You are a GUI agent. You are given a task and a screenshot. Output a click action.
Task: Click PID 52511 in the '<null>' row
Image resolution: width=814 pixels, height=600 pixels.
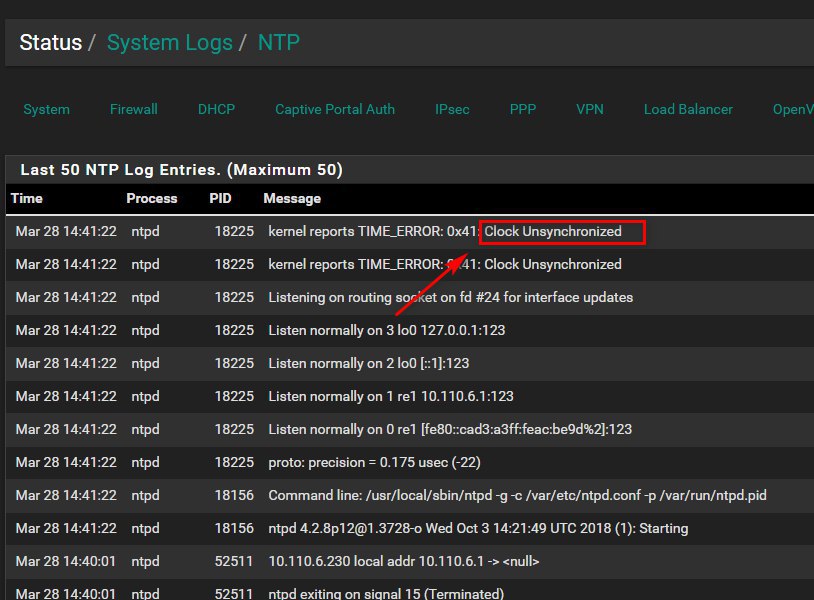pyautogui.click(x=234, y=561)
